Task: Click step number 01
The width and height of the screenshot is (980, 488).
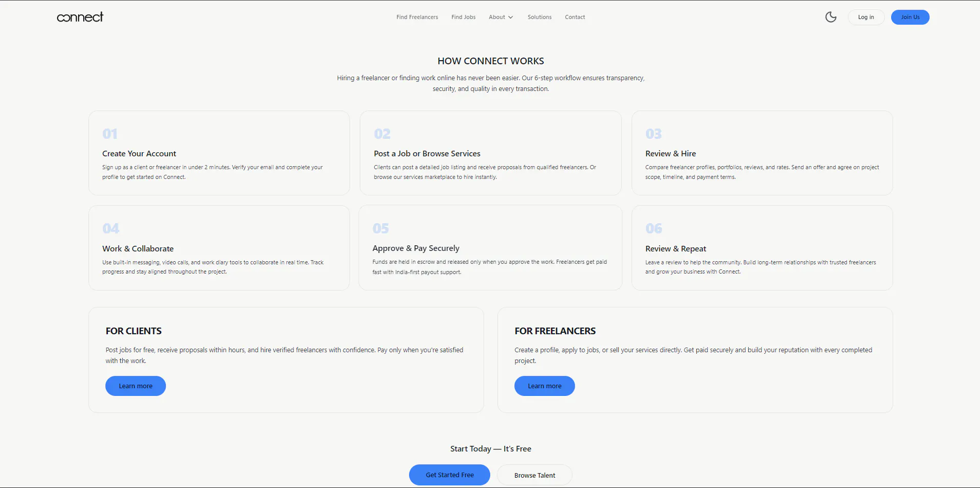Action: tap(110, 134)
